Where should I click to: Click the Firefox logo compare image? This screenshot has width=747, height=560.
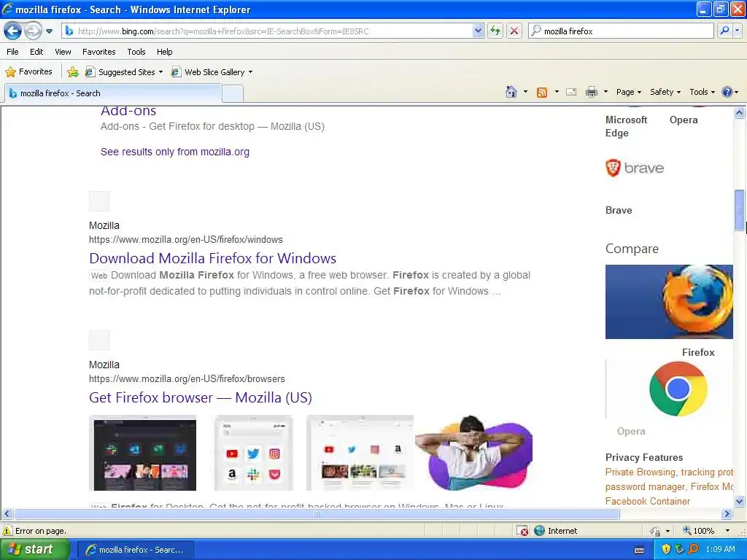click(669, 302)
